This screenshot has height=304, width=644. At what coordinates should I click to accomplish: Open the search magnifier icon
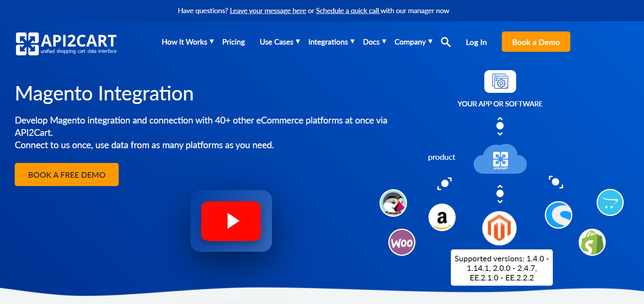coord(446,42)
